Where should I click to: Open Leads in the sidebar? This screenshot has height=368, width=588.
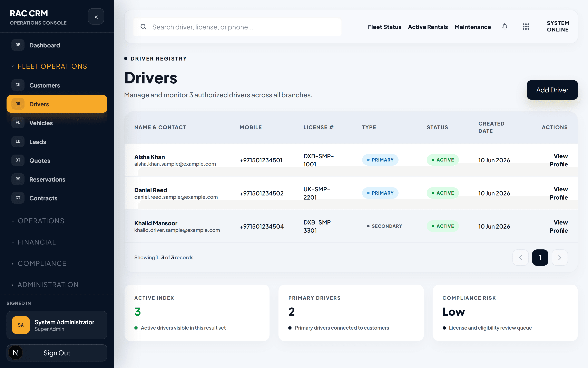57,142
